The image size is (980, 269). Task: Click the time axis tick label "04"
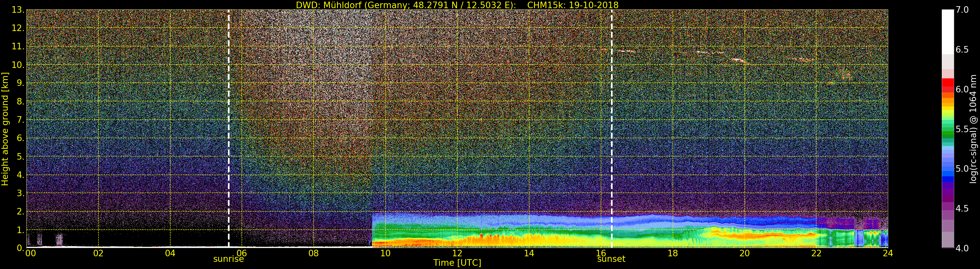(x=170, y=253)
